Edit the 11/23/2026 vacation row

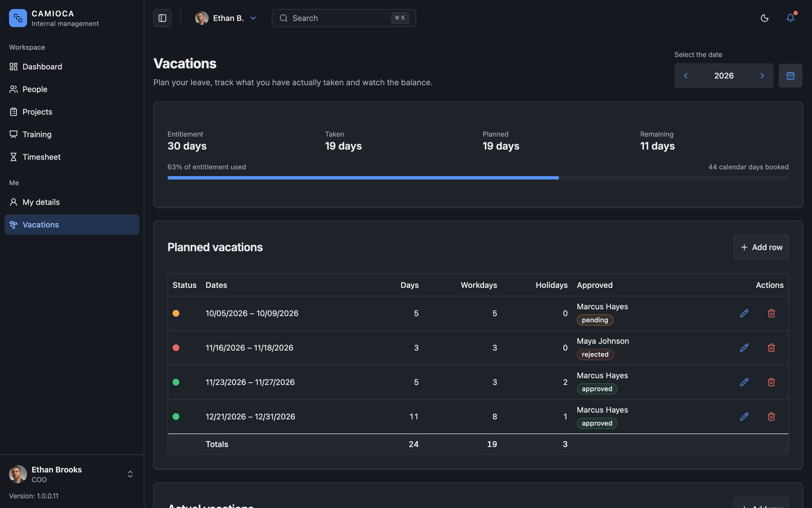[744, 382]
